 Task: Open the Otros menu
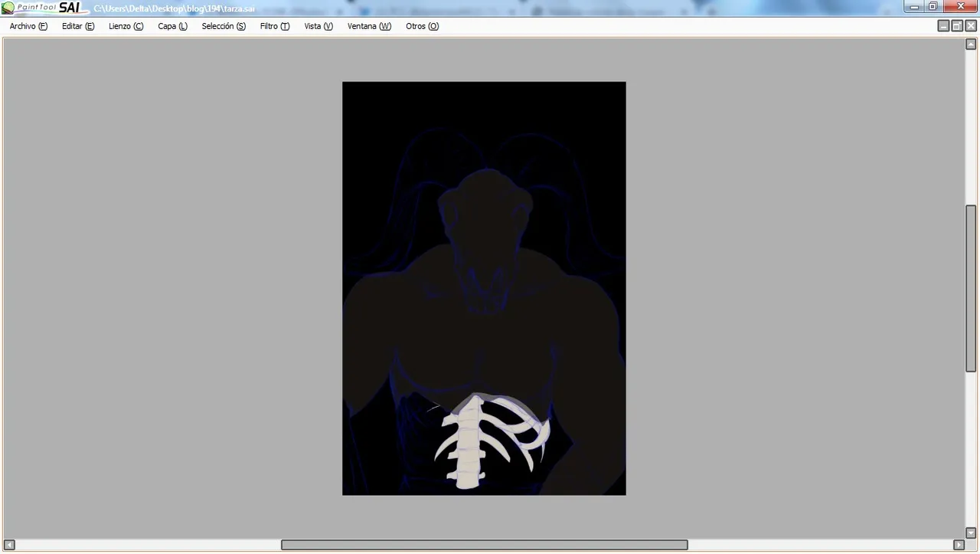click(x=422, y=26)
